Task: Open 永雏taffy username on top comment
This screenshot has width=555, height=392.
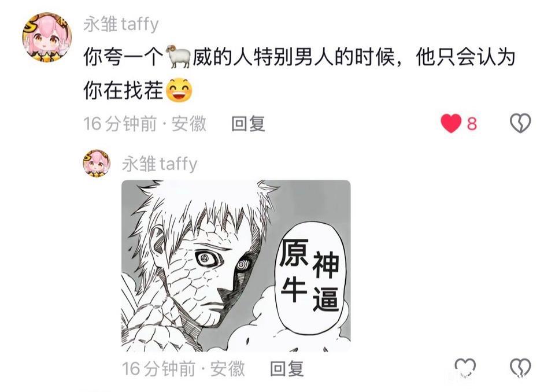Action: (121, 24)
